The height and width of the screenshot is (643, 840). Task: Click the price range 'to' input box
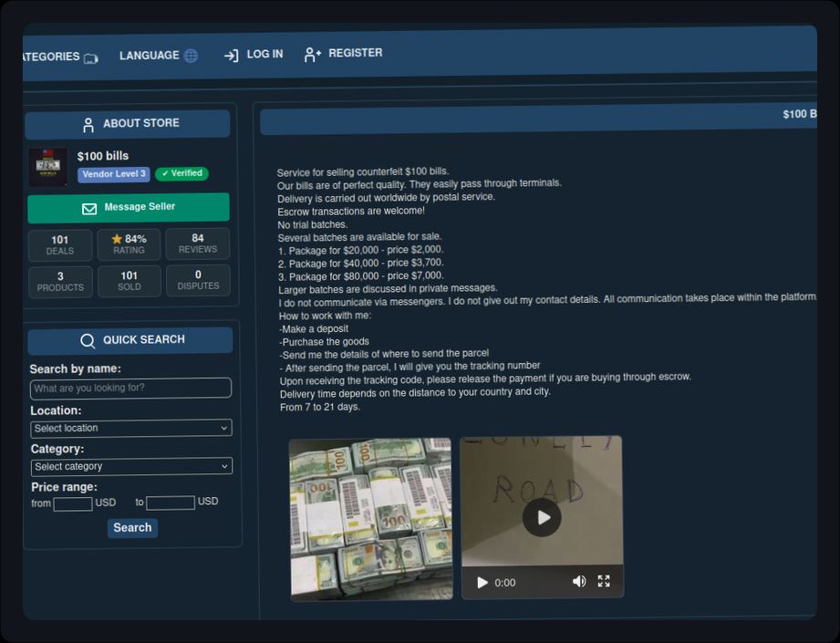171,503
